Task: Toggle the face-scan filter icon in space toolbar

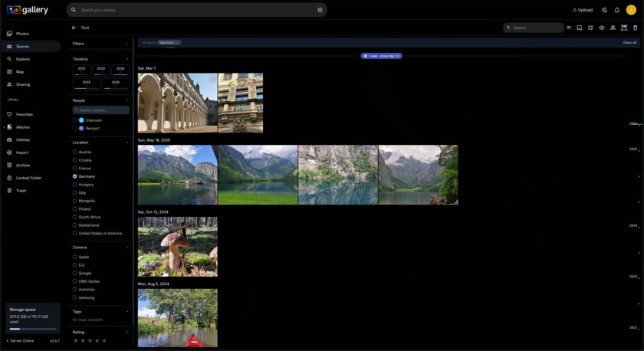Action: 624,28
